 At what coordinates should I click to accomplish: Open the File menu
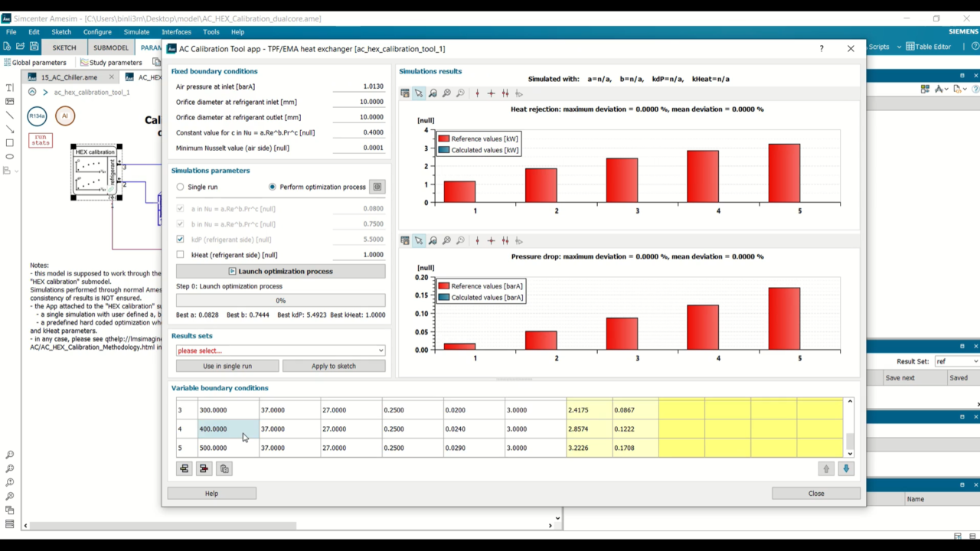11,32
